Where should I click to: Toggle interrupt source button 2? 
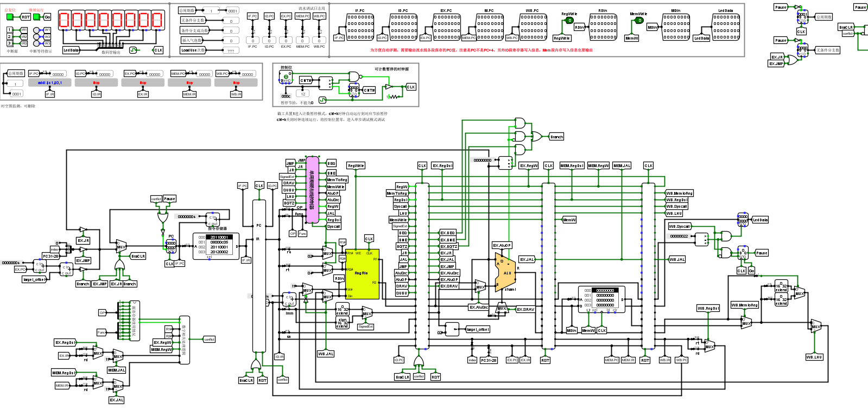[9, 36]
